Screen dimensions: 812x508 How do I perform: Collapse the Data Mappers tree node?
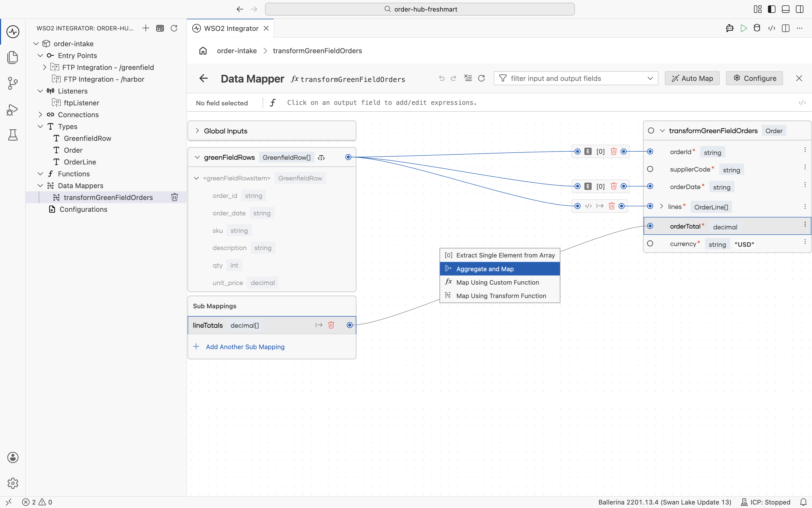tap(40, 185)
